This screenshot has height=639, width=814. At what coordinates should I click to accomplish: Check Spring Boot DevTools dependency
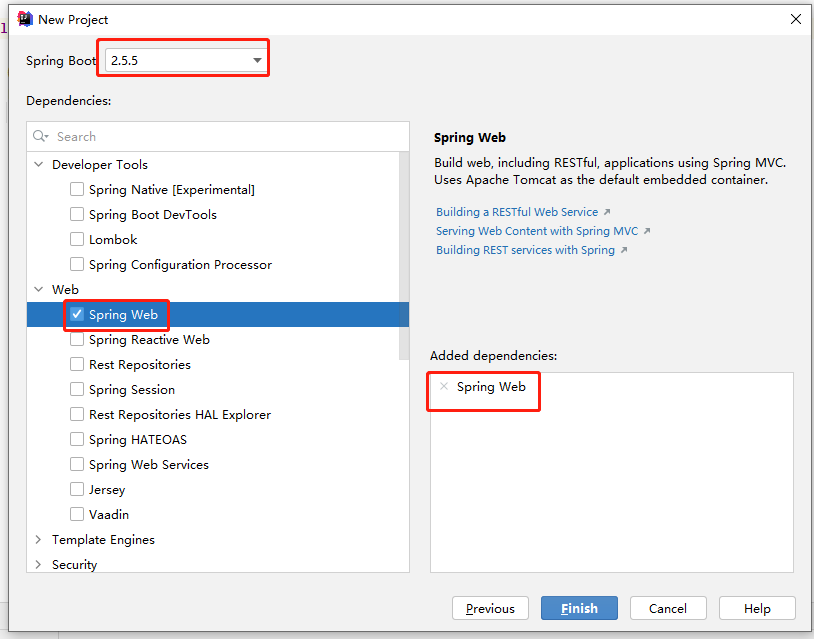[x=77, y=214]
